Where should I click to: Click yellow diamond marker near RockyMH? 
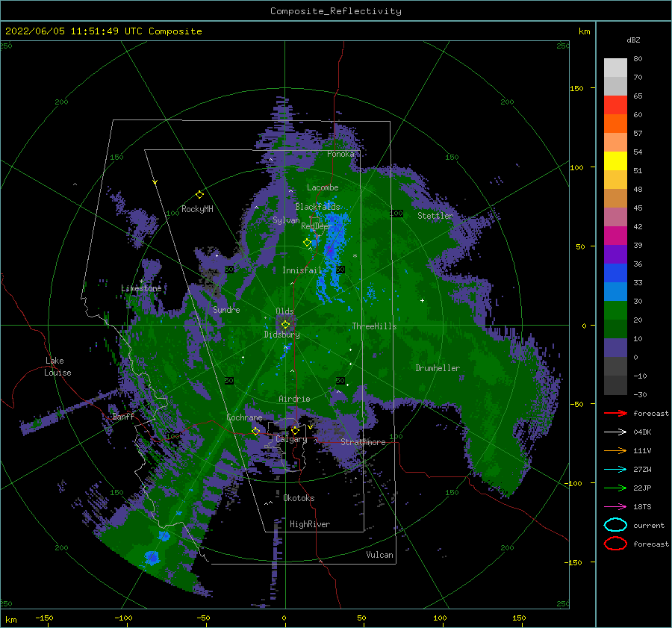click(199, 195)
